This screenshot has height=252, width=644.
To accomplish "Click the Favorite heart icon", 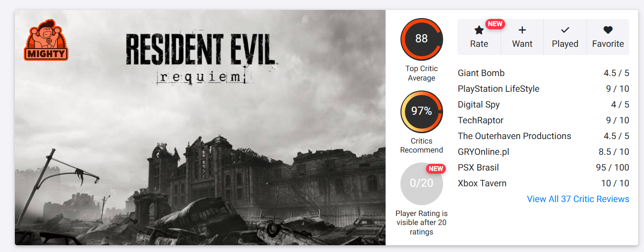I will click(608, 30).
